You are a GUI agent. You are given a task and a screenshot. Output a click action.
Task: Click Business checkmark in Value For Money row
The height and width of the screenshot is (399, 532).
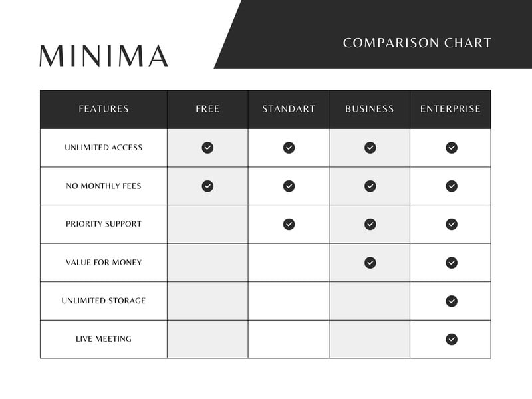(370, 263)
